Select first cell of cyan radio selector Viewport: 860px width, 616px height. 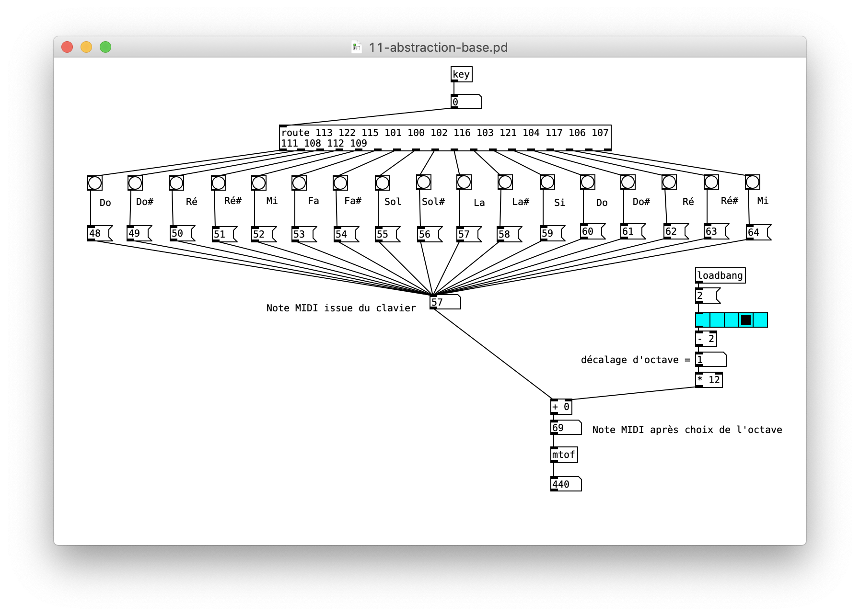(x=703, y=320)
